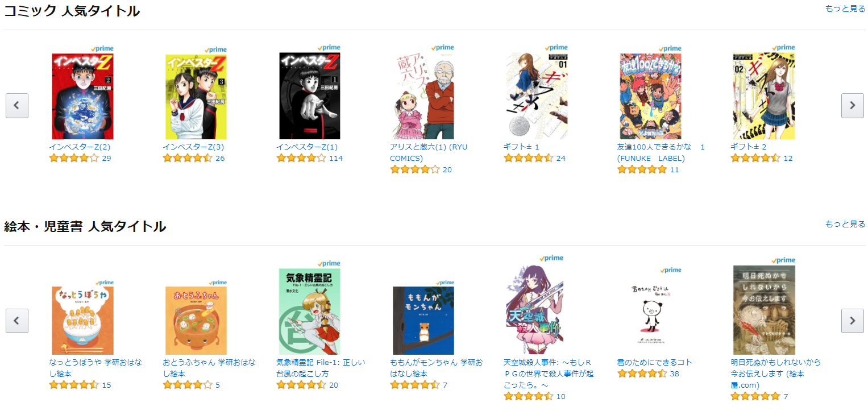Screen dimensions: 868x415
Task: Click the なっとうぼうや book cover
Action: click(x=82, y=321)
